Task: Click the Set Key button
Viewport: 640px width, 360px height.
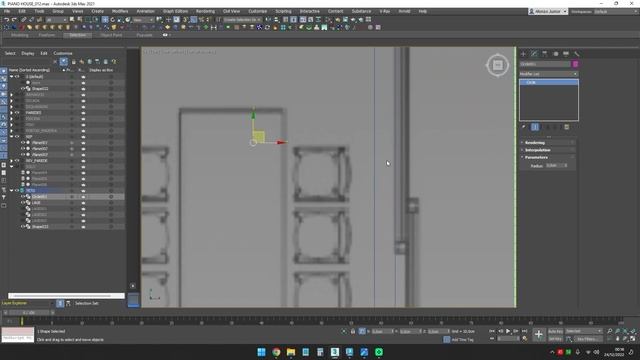Action: click(x=555, y=339)
